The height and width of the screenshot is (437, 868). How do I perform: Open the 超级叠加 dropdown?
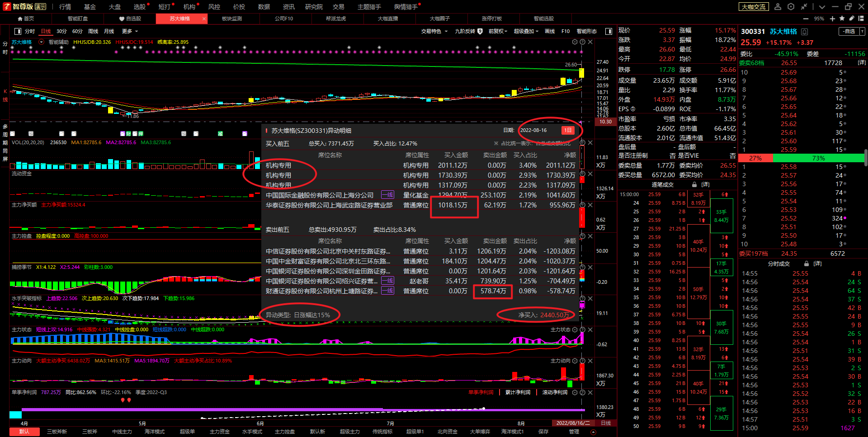tap(526, 31)
